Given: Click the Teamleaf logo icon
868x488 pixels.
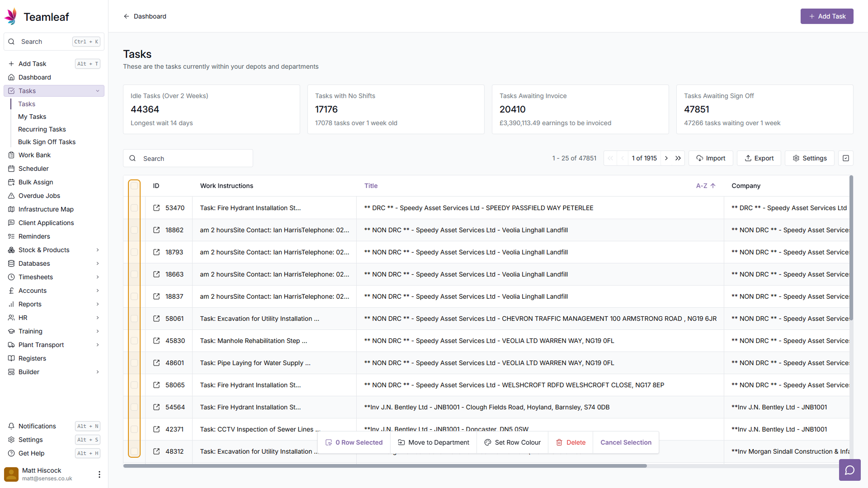Looking at the screenshot, I should (11, 17).
